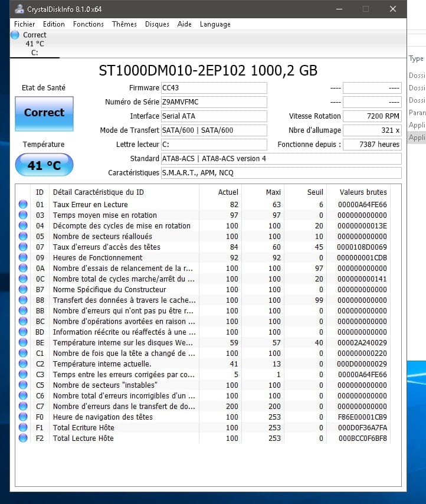Open the Disques menu

pyautogui.click(x=157, y=24)
